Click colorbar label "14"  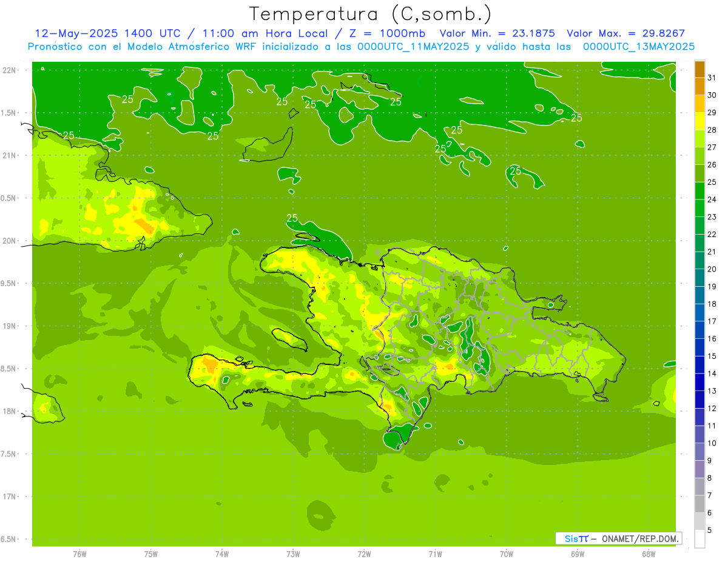tap(712, 373)
